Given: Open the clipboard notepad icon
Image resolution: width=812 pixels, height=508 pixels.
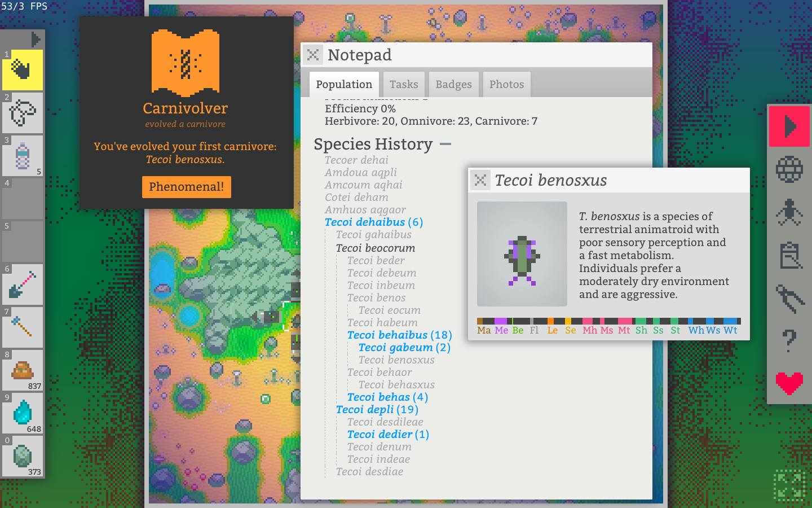Looking at the screenshot, I should pos(789,256).
